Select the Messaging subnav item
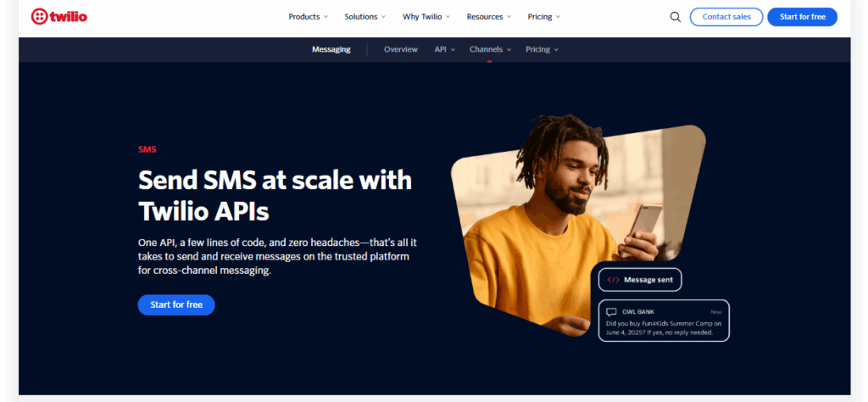Image resolution: width=868 pixels, height=402 pixels. point(331,49)
